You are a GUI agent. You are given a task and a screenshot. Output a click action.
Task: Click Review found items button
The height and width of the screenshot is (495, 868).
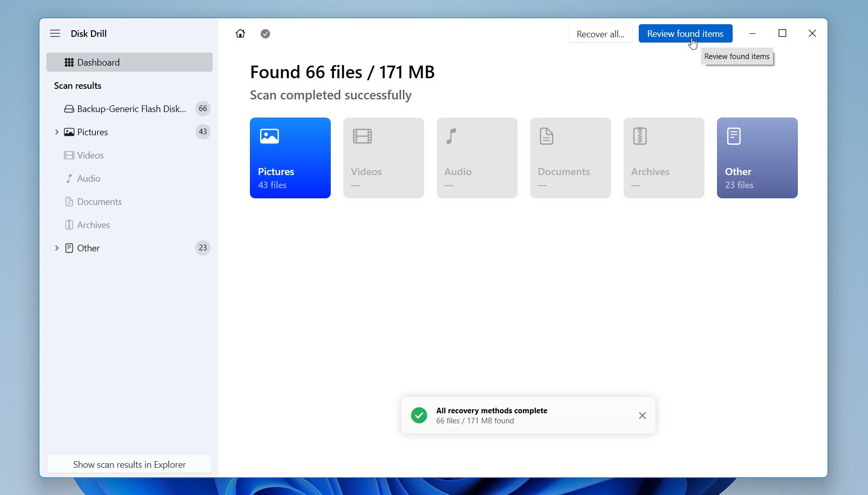pos(685,34)
